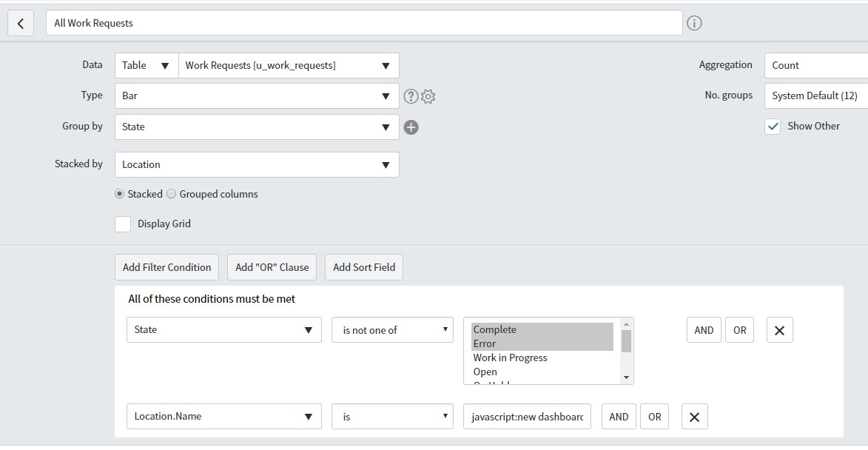
Task: Edit the All Work Requests report name field
Action: (x=363, y=23)
